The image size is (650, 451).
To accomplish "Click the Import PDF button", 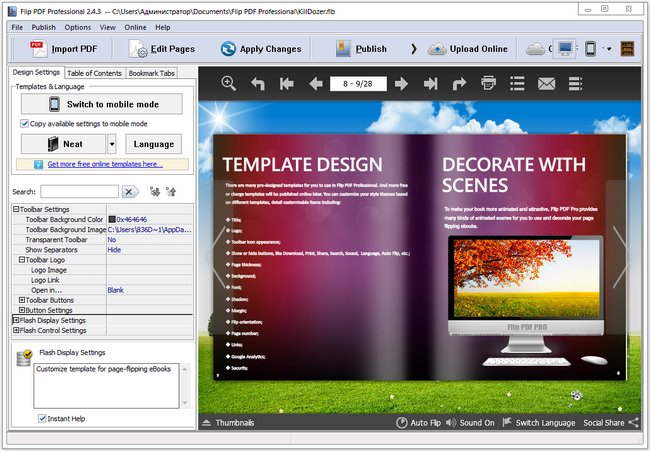I will [64, 49].
